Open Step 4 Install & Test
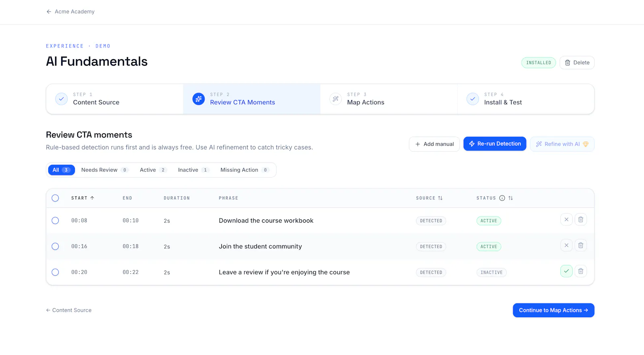This screenshot has height=355, width=644. [526, 99]
